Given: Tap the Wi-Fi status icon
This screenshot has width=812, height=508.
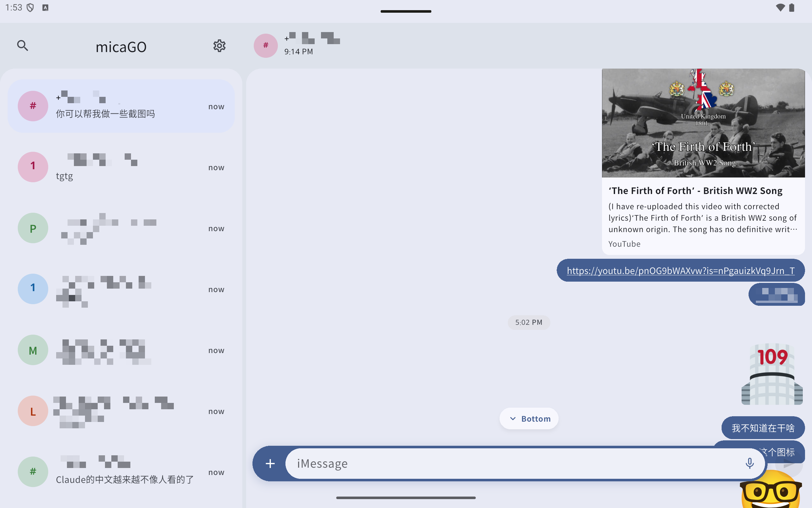Looking at the screenshot, I should coord(781,8).
